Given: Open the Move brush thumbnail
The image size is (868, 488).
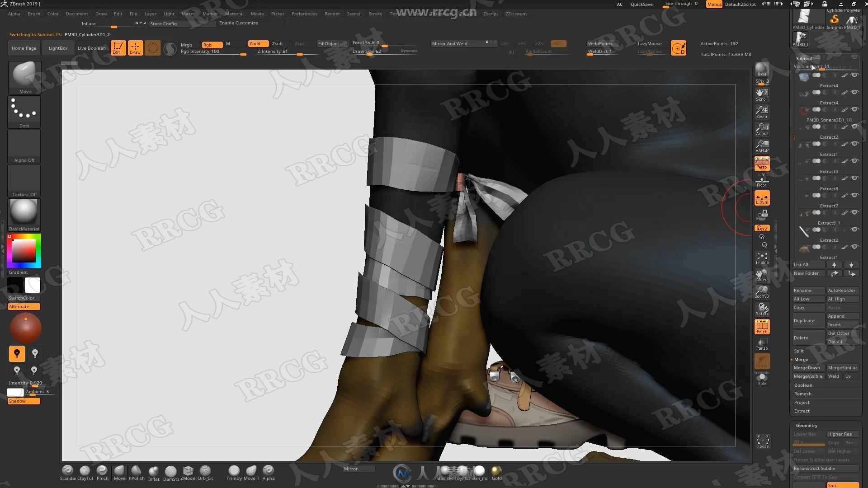Looking at the screenshot, I should (x=24, y=78).
